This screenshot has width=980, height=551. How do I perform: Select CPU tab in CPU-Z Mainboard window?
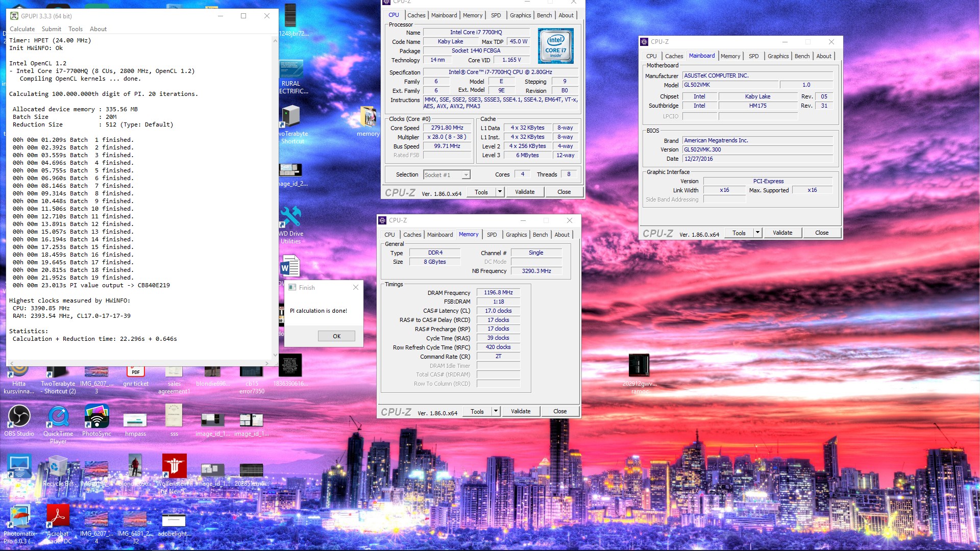pyautogui.click(x=652, y=56)
